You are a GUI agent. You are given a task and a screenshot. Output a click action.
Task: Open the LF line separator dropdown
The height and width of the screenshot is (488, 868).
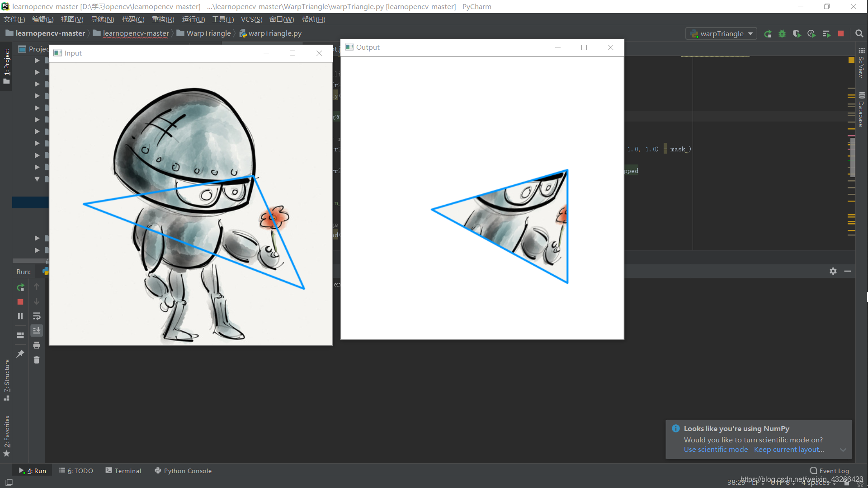[x=758, y=483]
